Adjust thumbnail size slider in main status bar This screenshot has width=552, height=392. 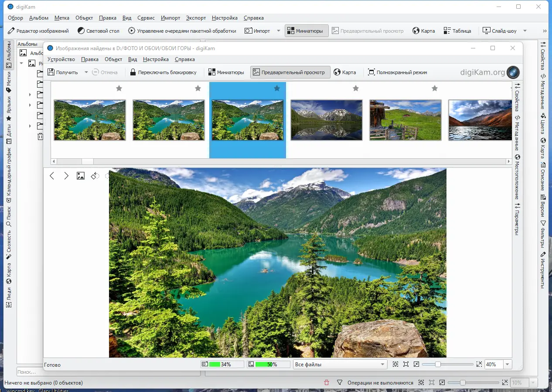click(463, 383)
